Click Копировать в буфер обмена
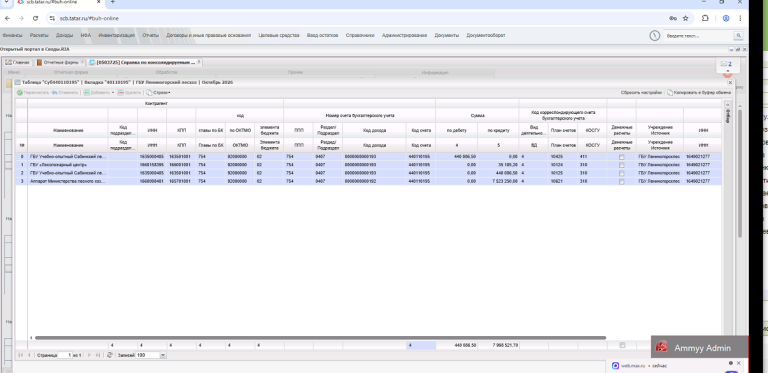Screen dimensions: 768x373 coord(699,93)
